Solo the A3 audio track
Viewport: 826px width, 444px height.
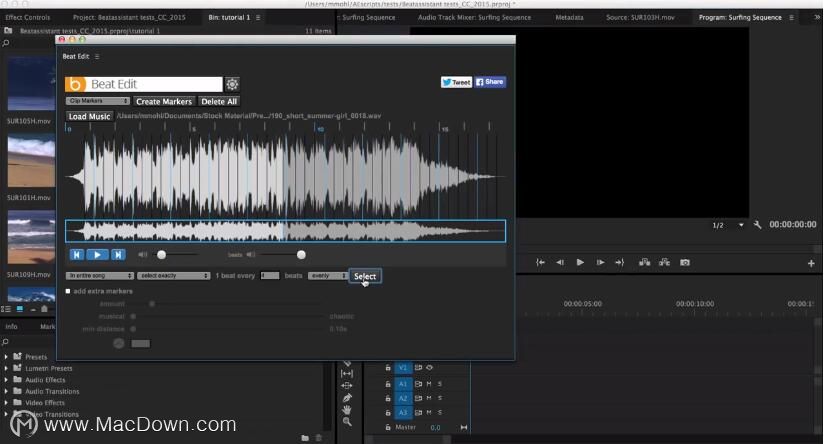[439, 412]
